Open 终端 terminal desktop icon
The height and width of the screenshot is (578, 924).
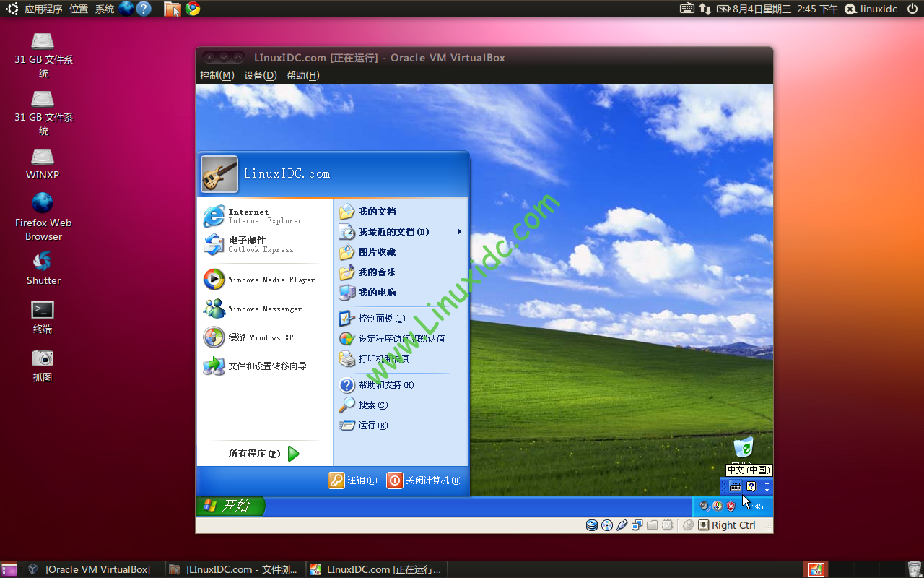pos(43,317)
